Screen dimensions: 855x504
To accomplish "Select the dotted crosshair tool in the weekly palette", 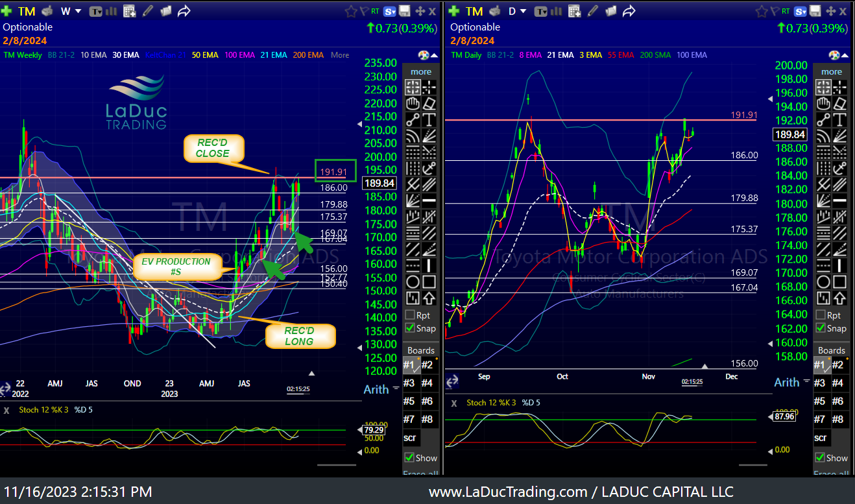I will point(429,87).
